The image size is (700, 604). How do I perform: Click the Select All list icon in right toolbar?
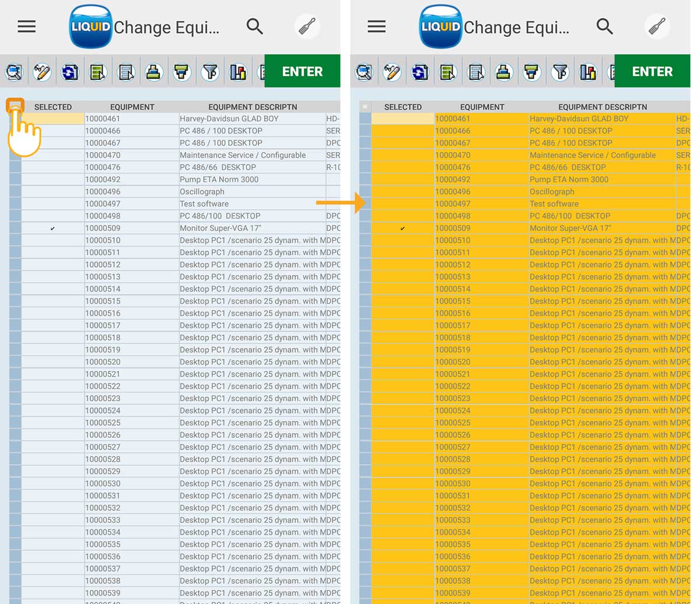(x=448, y=72)
